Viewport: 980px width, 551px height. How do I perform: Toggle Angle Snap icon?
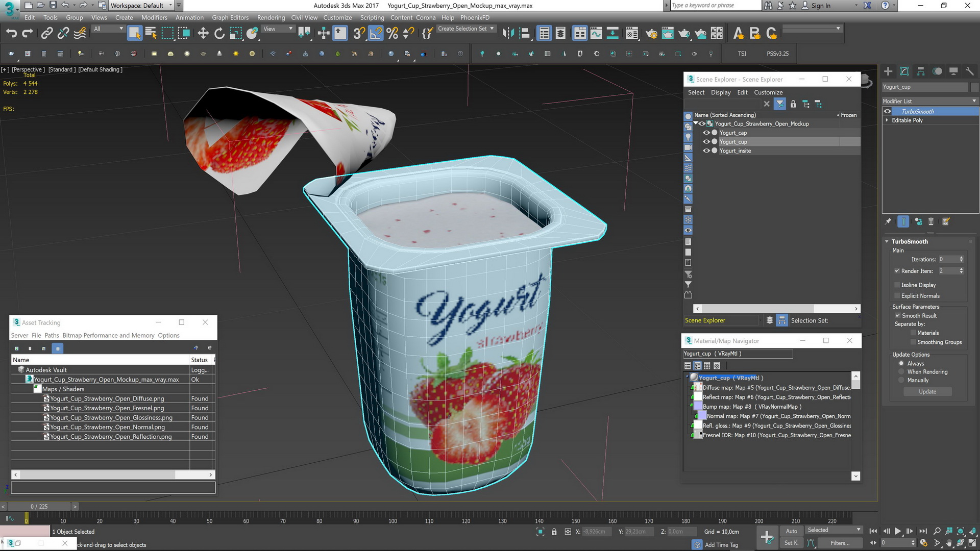[x=376, y=34]
